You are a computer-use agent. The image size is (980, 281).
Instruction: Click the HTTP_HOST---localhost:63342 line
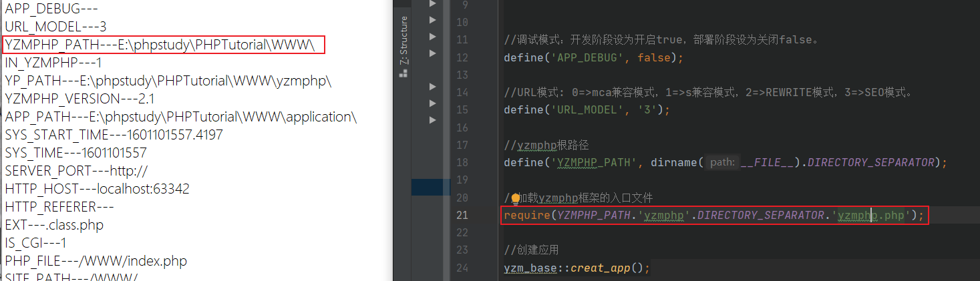coord(97,189)
